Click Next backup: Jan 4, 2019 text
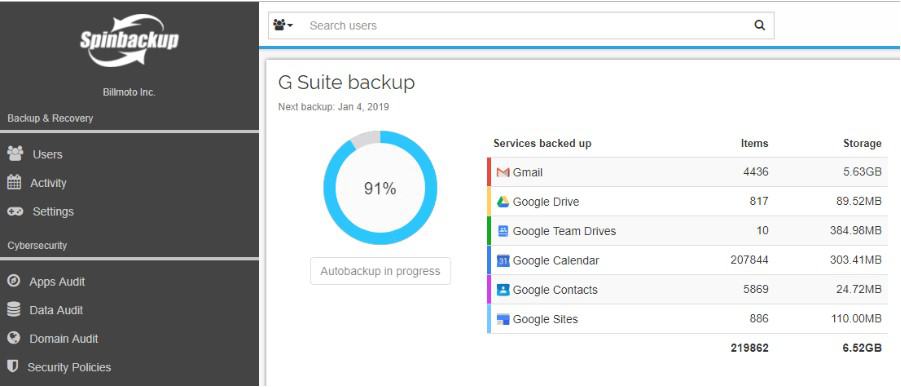This screenshot has height=387, width=901. point(333,107)
